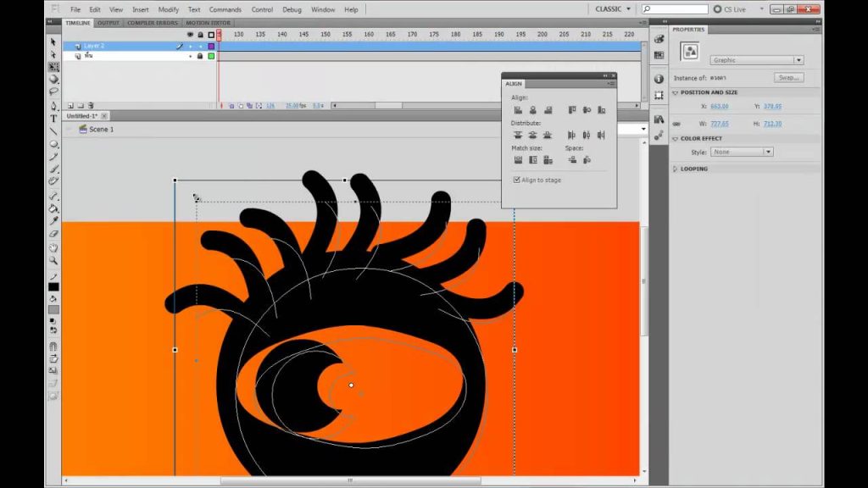Click Distribute vertical center icon
This screenshot has height=488, width=868.
tap(532, 135)
